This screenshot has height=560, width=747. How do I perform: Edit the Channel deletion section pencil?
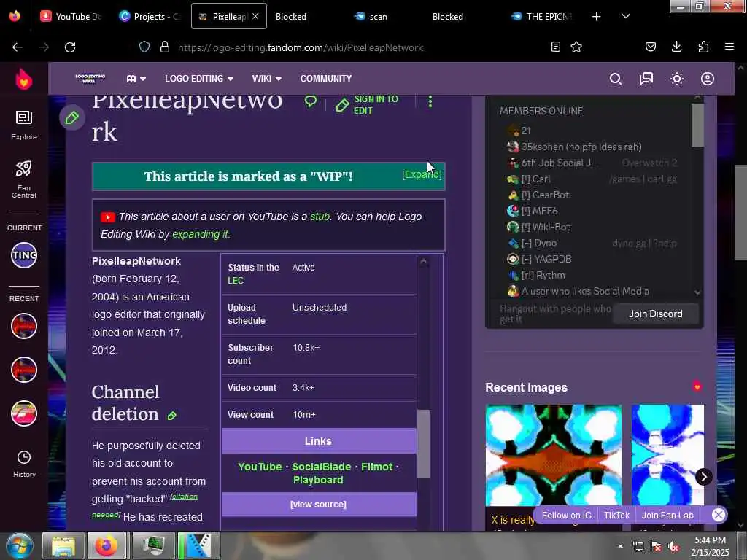click(x=172, y=416)
